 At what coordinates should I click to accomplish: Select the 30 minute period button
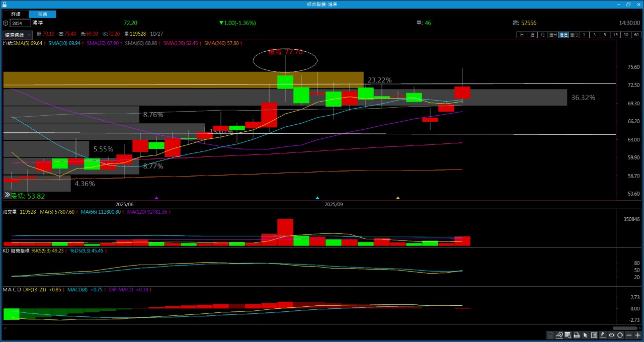tap(626, 35)
